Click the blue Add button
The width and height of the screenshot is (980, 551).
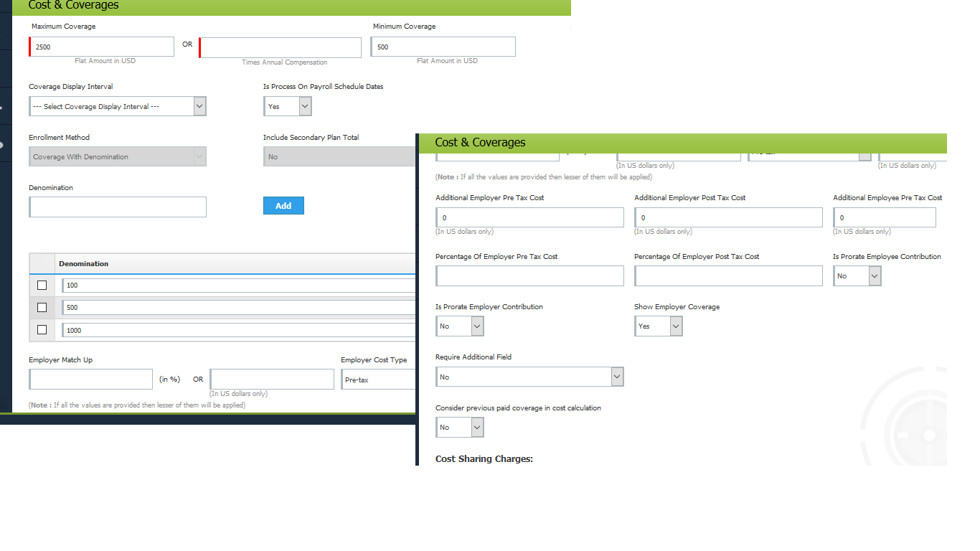[283, 206]
